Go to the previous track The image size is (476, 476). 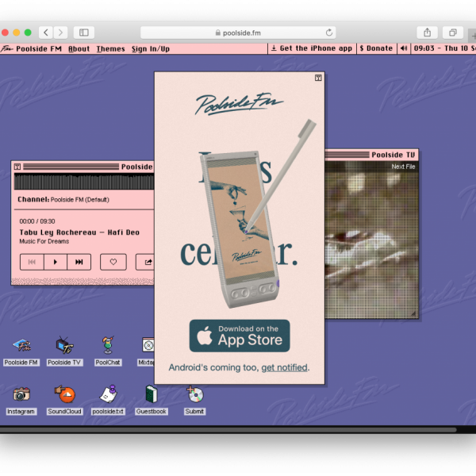[32, 262]
